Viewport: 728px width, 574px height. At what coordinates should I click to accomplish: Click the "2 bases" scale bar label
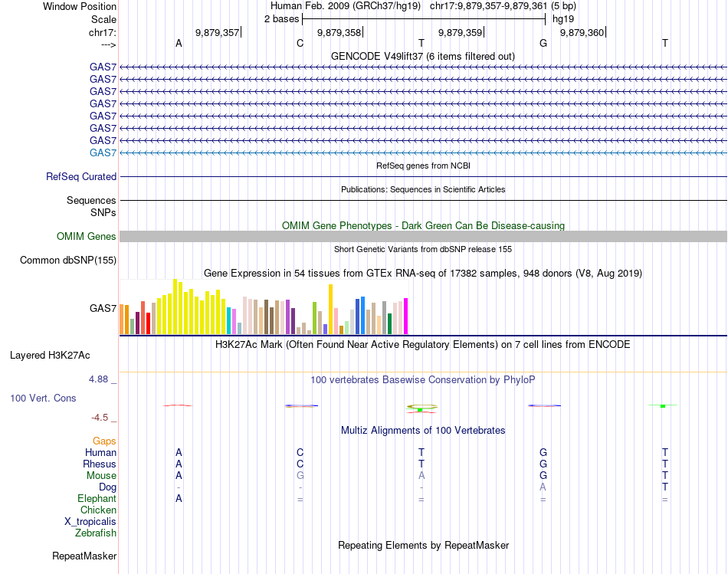click(x=281, y=19)
